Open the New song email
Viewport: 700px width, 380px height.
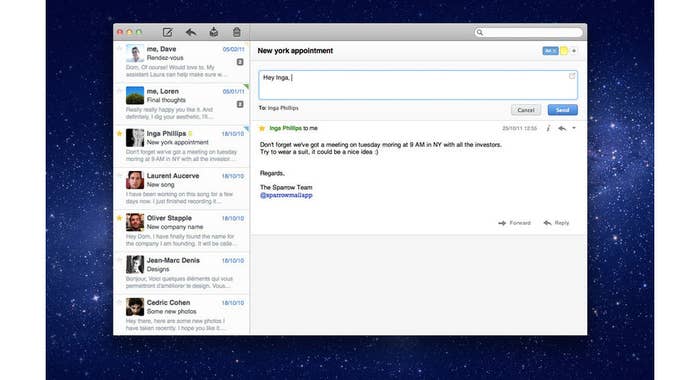tap(181, 189)
